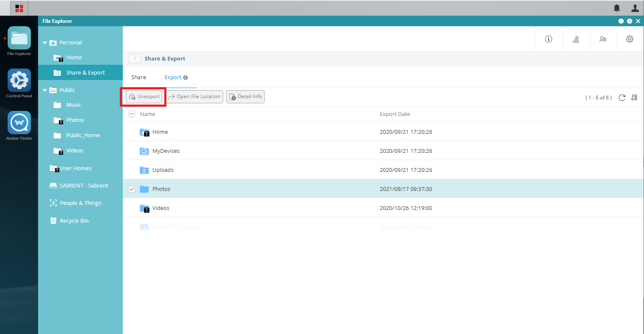Select the Uploads row name
Viewport: 644px width, 334px height.
click(163, 170)
